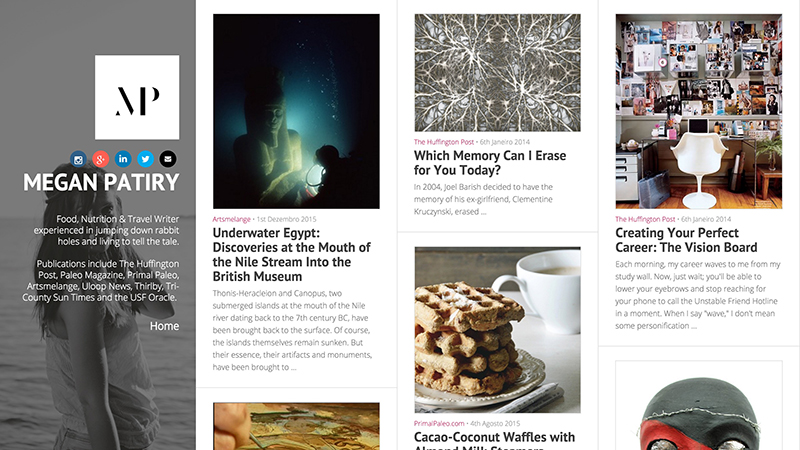Click the MP logo square
Viewport: 800px width, 450px height.
137,97
